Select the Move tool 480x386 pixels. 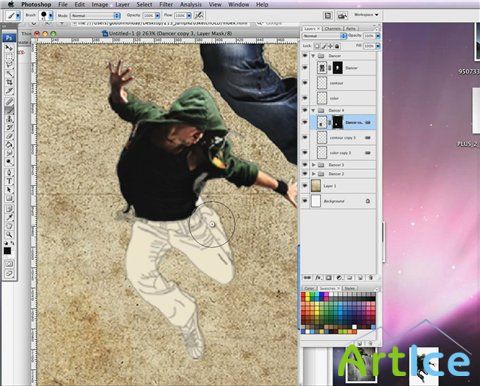click(9, 48)
